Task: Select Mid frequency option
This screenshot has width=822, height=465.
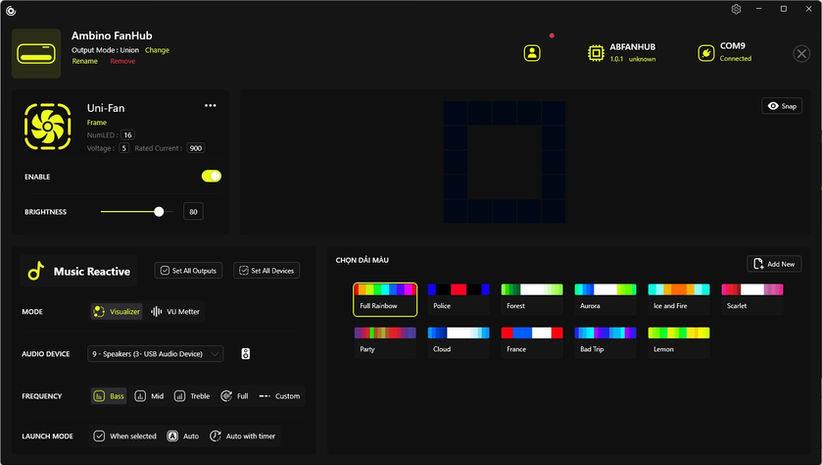Action: pos(149,396)
